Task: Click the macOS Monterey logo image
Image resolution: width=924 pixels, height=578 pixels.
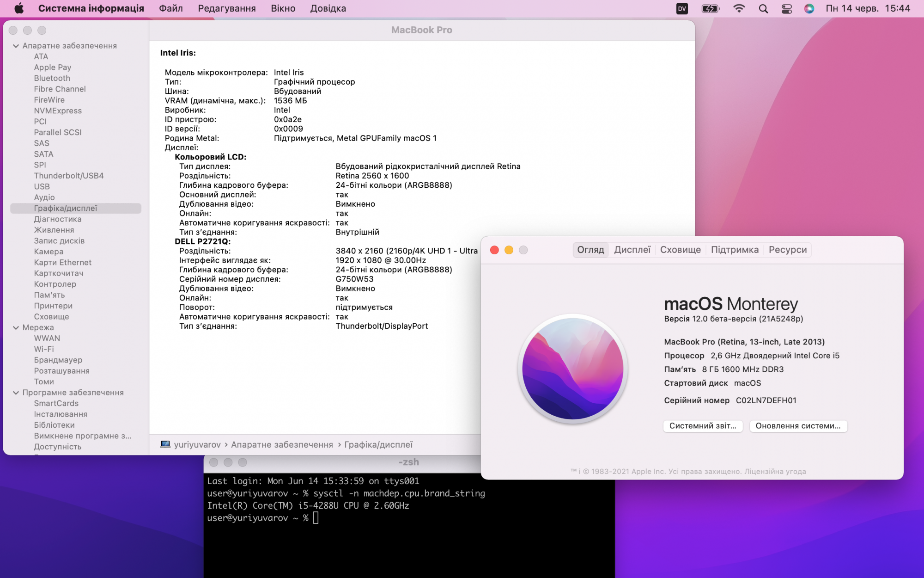Action: [x=572, y=369]
